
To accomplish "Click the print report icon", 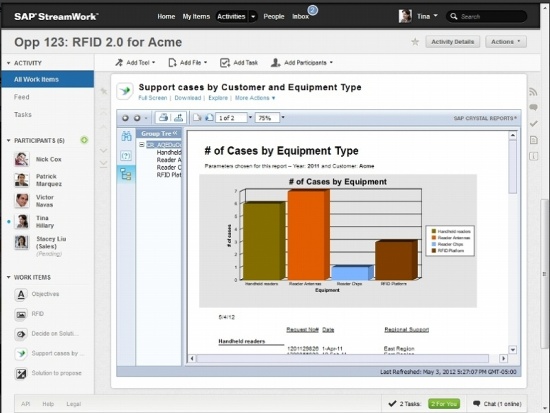I will pyautogui.click(x=163, y=118).
